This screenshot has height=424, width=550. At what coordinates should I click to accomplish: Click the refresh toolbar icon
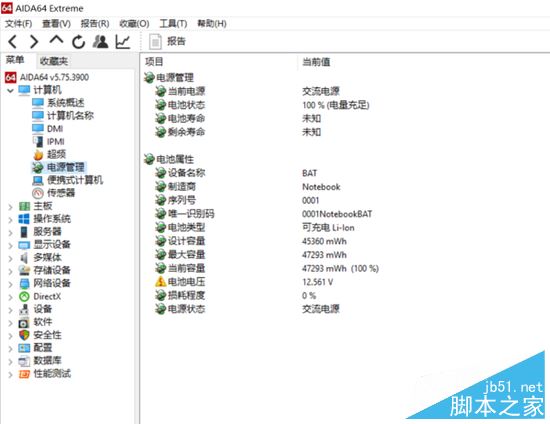tap(79, 42)
